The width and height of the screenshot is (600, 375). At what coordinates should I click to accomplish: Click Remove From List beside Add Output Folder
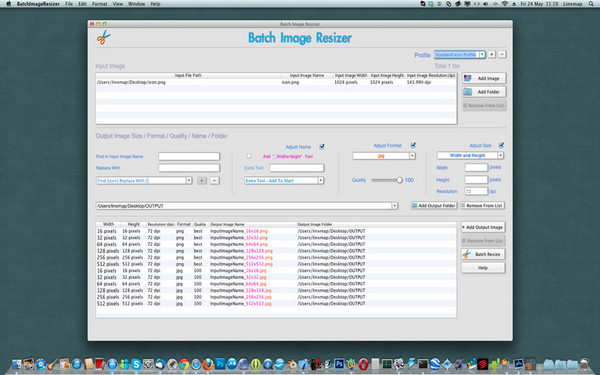pos(483,205)
